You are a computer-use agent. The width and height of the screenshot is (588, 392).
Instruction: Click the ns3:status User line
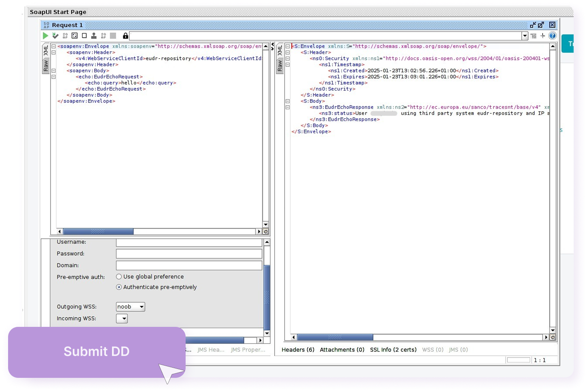click(434, 113)
